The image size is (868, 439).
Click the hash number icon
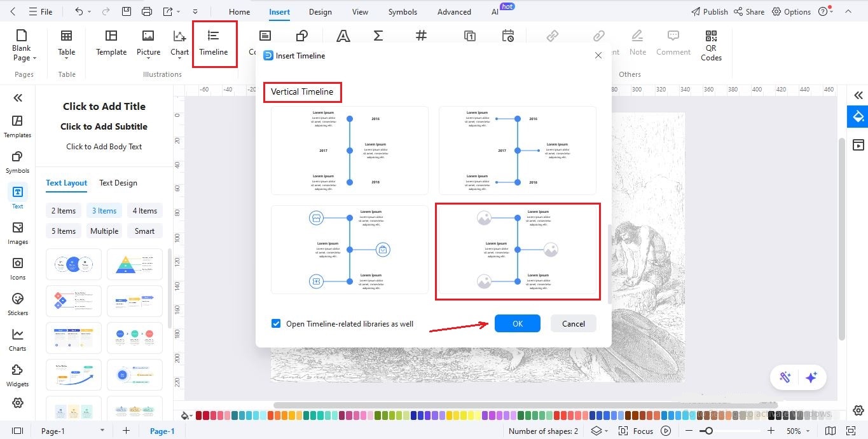click(x=421, y=36)
